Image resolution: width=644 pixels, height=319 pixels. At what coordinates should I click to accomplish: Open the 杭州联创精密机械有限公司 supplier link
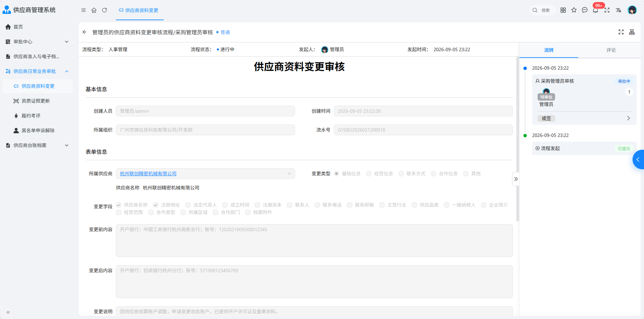[148, 174]
